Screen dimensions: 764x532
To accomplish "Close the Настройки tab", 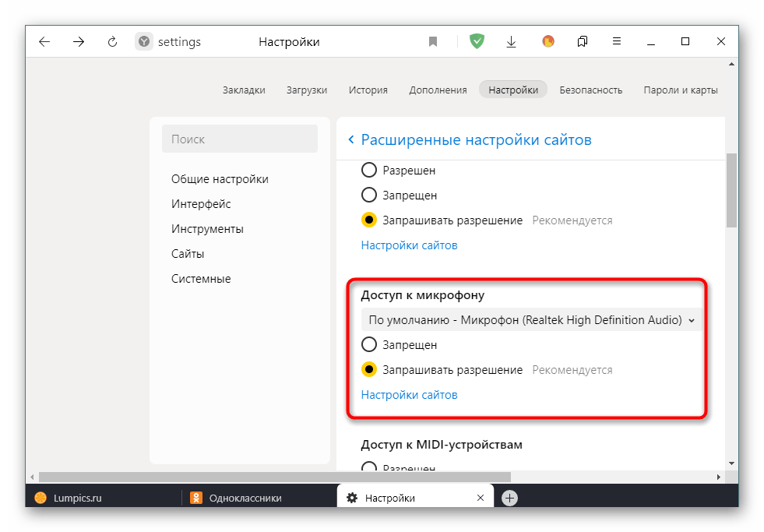I will 481,498.
